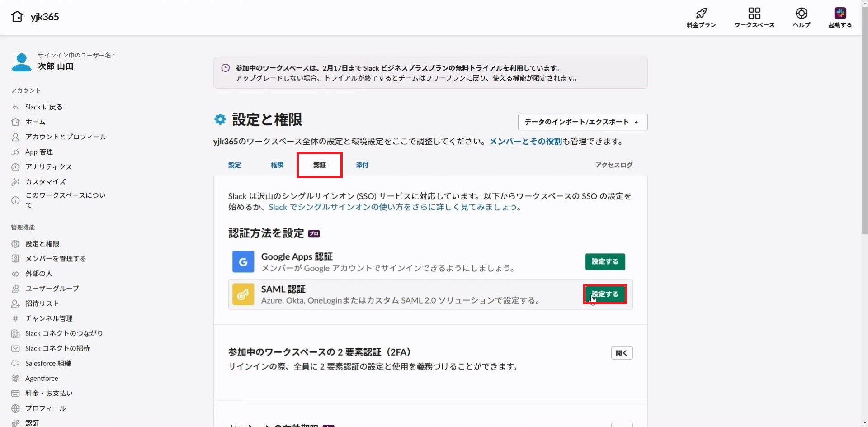Select the 認証 tab
868x427 pixels.
[x=320, y=165]
